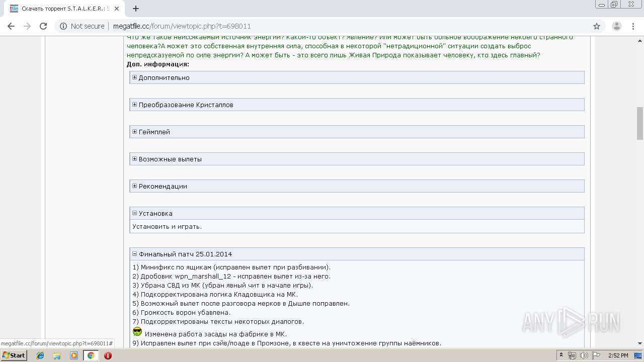
Task: Open the 2:52 PM system clock
Action: [x=618, y=355]
